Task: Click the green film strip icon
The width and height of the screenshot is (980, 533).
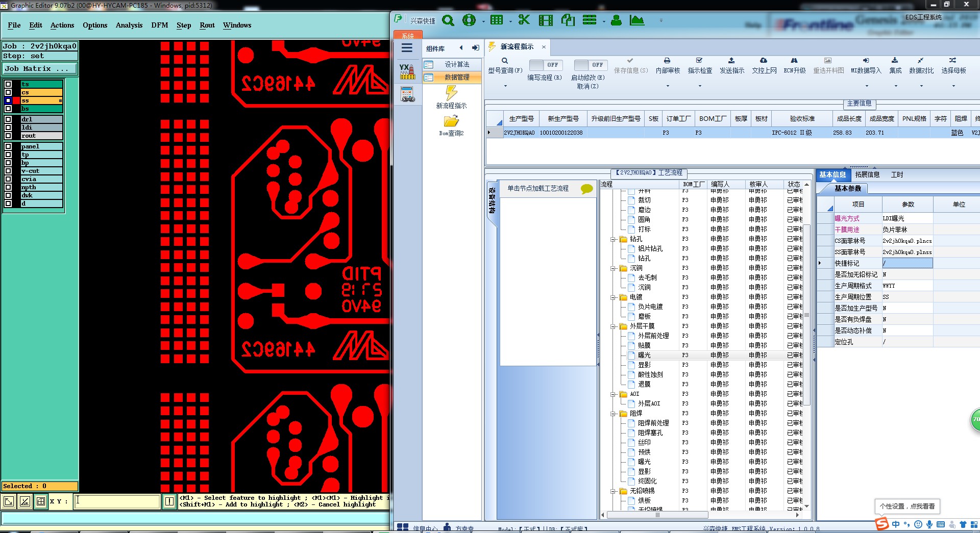Action: pos(546,20)
